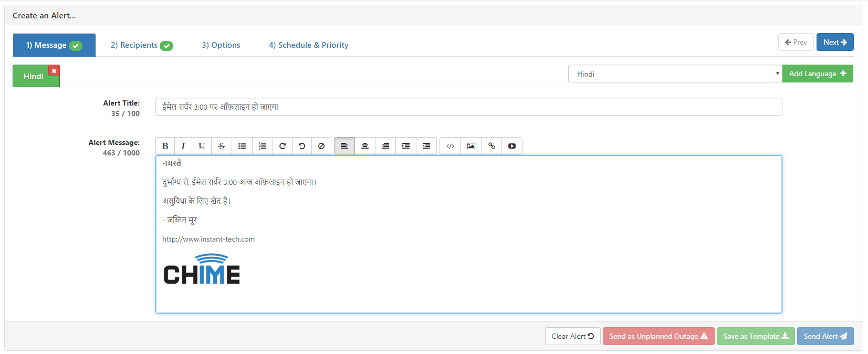Toggle italic formatting in editor toolbar
Image resolution: width=868 pixels, height=354 pixels.
coord(183,146)
